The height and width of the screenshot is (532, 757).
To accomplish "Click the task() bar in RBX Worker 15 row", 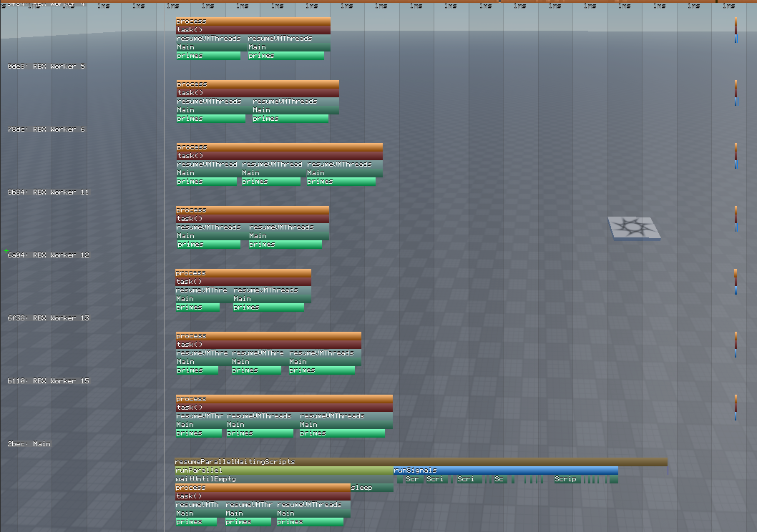I will point(284,408).
